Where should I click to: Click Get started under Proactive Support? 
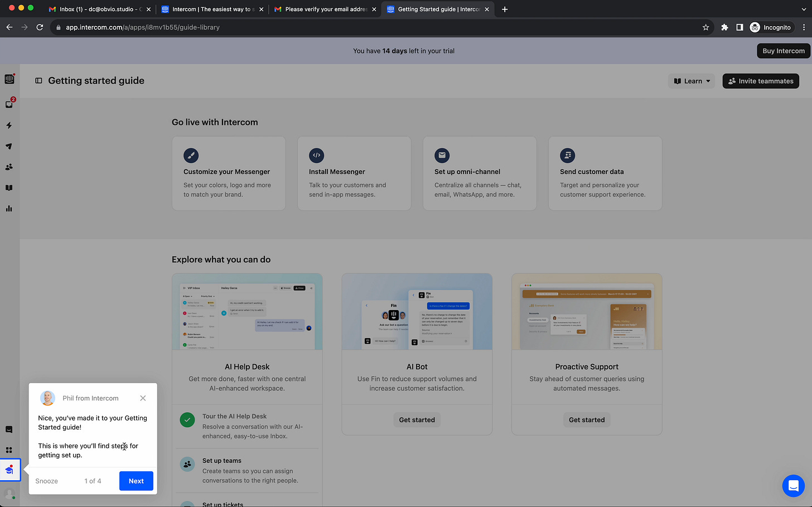(x=587, y=420)
